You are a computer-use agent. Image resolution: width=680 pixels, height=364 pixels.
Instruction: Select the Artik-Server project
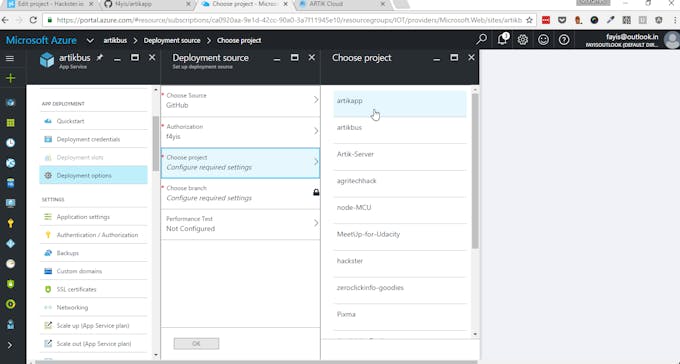pyautogui.click(x=400, y=157)
